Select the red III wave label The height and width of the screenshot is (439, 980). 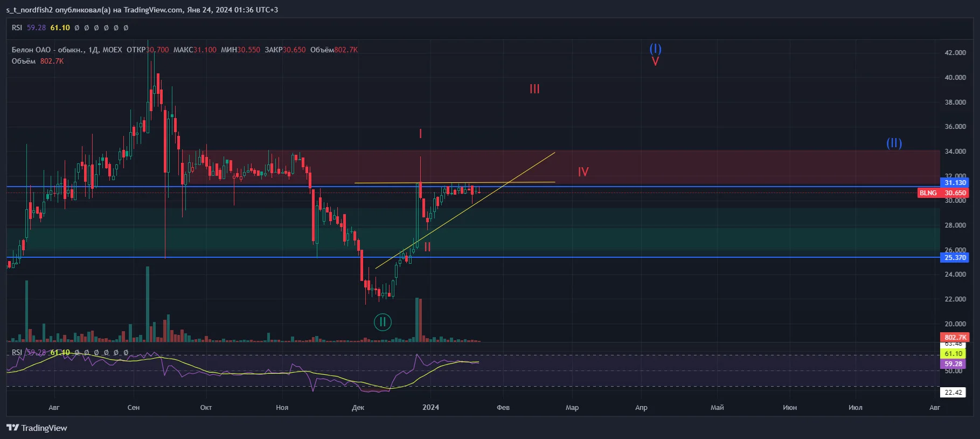click(x=534, y=88)
